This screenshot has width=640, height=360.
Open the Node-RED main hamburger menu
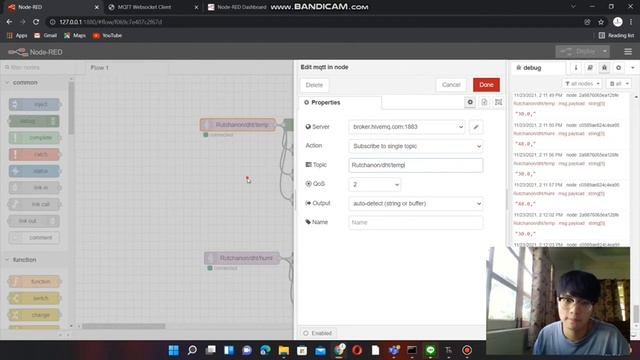point(628,52)
